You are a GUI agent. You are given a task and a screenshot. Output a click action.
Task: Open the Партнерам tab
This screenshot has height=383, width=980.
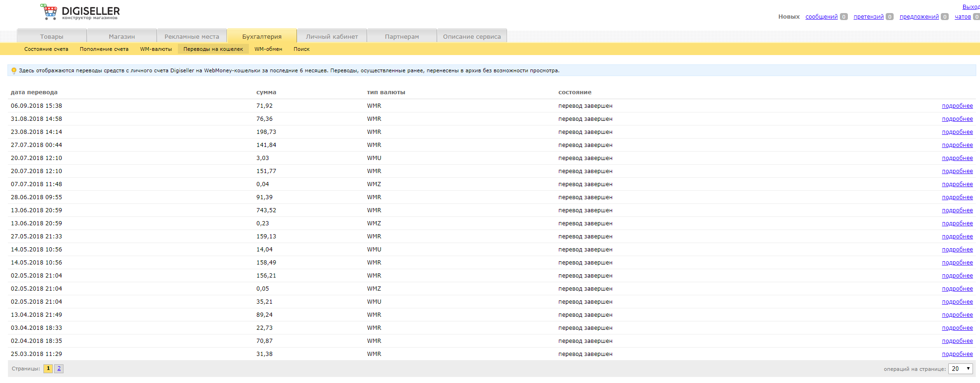click(x=402, y=36)
